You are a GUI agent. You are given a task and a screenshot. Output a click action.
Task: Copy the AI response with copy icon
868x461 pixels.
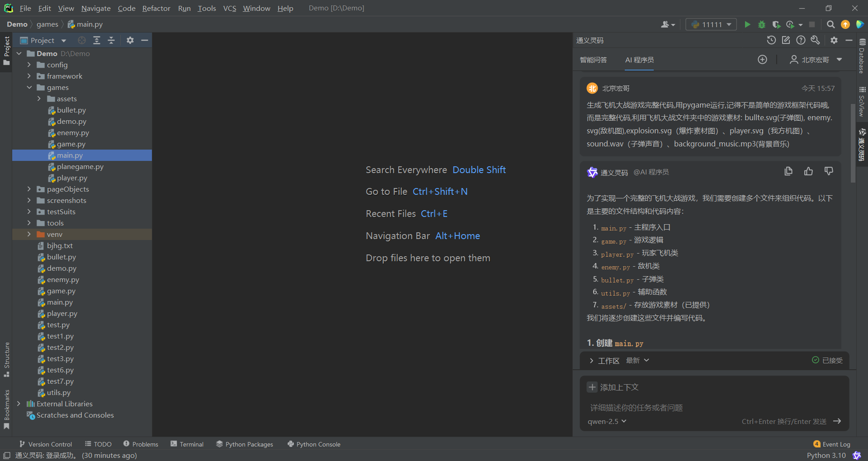[788, 171]
